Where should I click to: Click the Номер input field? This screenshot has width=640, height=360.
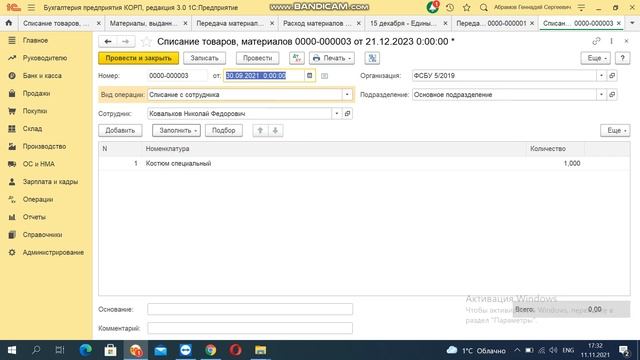click(x=177, y=76)
